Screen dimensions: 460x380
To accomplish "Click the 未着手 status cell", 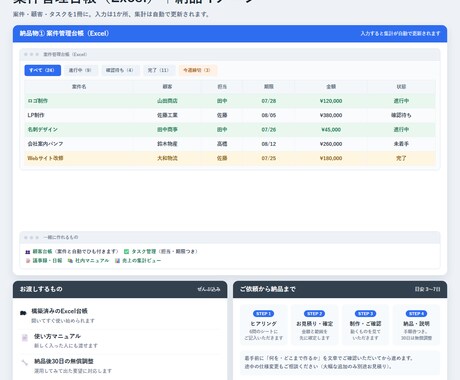I will coord(401,144).
